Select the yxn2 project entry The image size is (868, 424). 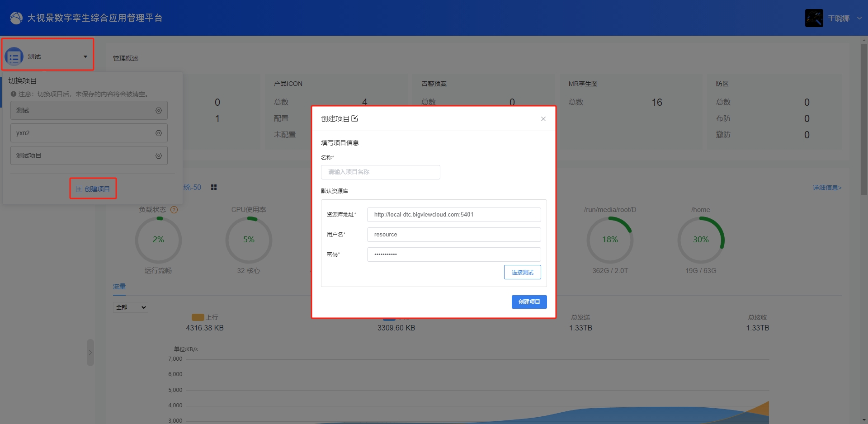(x=89, y=133)
